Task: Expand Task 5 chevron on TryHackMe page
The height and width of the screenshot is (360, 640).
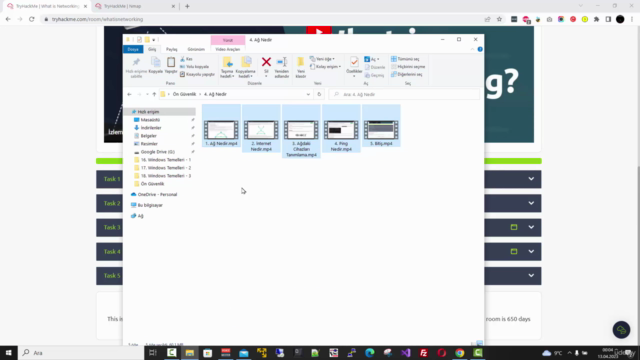Action: (531, 276)
